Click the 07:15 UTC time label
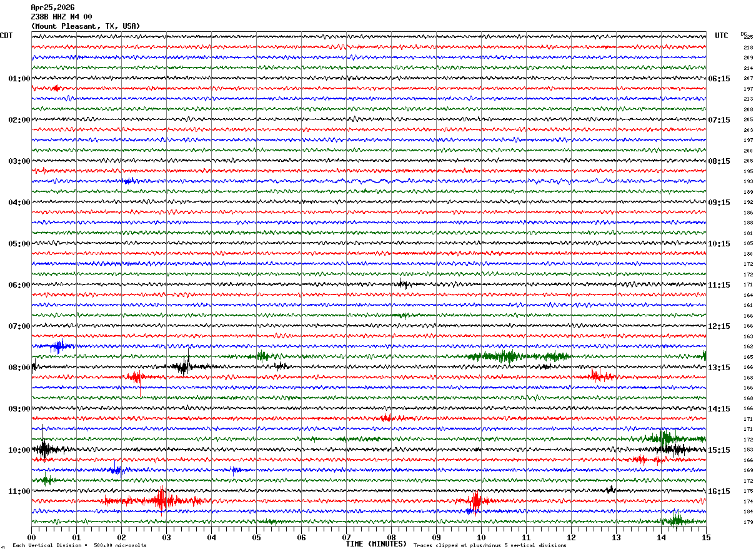Screen dimensions: 756x554 [x=719, y=120]
